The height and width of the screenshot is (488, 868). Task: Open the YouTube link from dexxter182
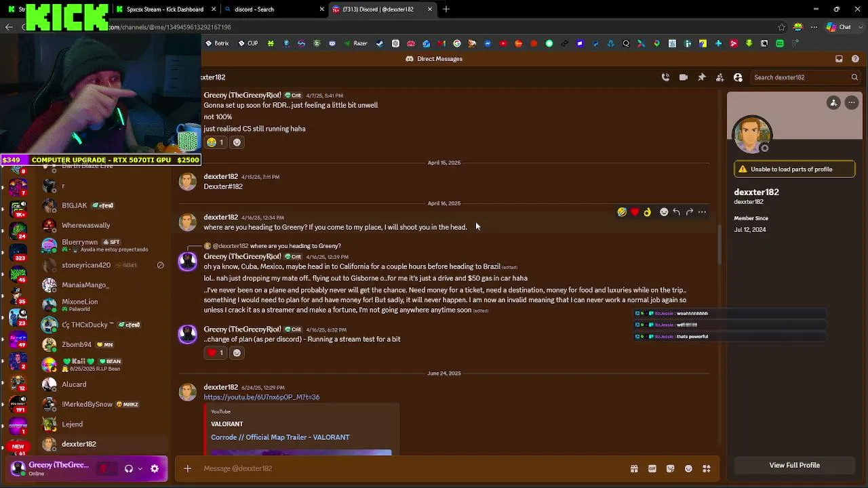click(x=262, y=397)
